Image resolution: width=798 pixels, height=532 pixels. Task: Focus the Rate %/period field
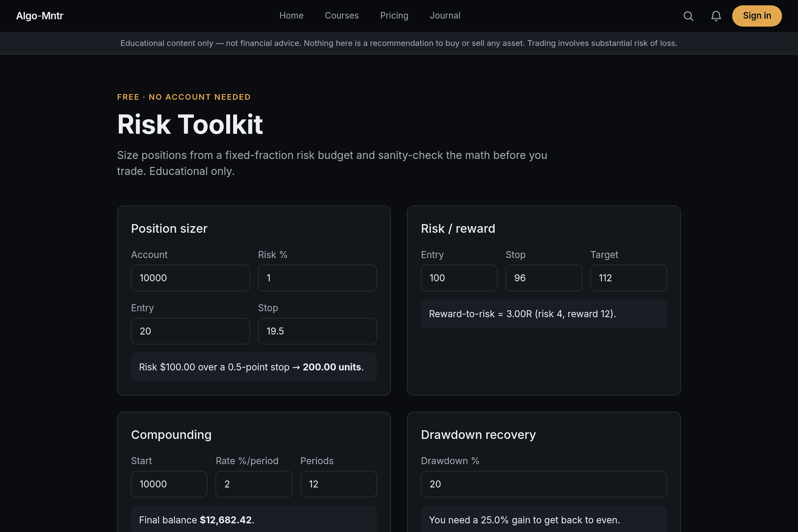click(254, 484)
